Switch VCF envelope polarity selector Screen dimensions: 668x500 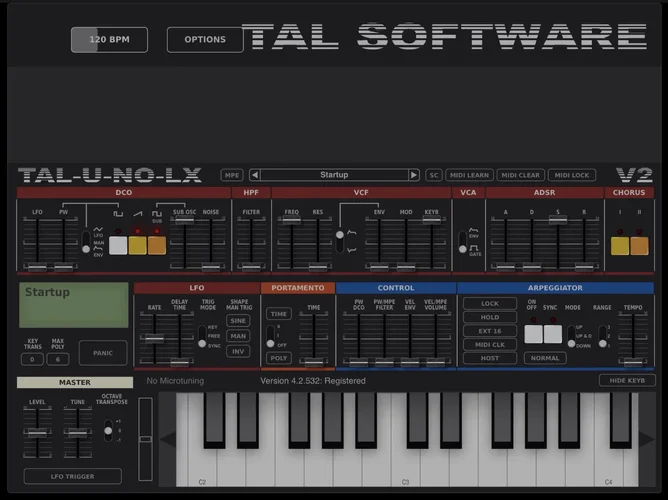[340, 242]
